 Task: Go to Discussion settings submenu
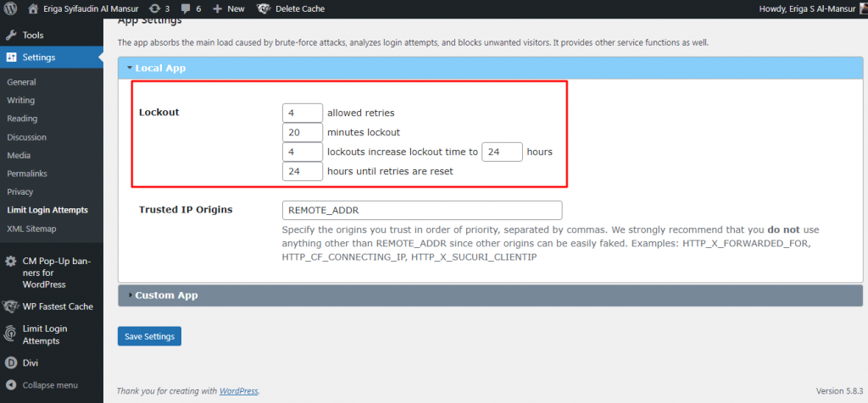point(26,137)
